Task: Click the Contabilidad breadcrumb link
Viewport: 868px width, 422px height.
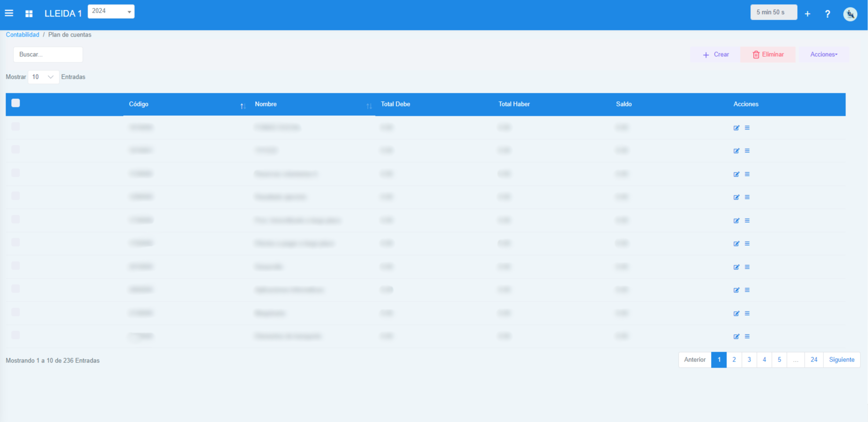Action: [x=22, y=35]
